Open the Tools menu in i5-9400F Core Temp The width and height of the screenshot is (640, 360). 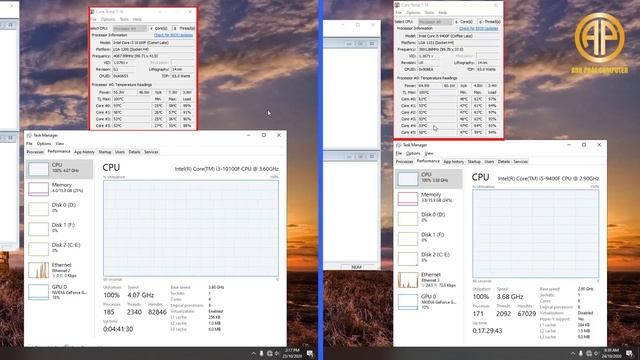[429, 13]
